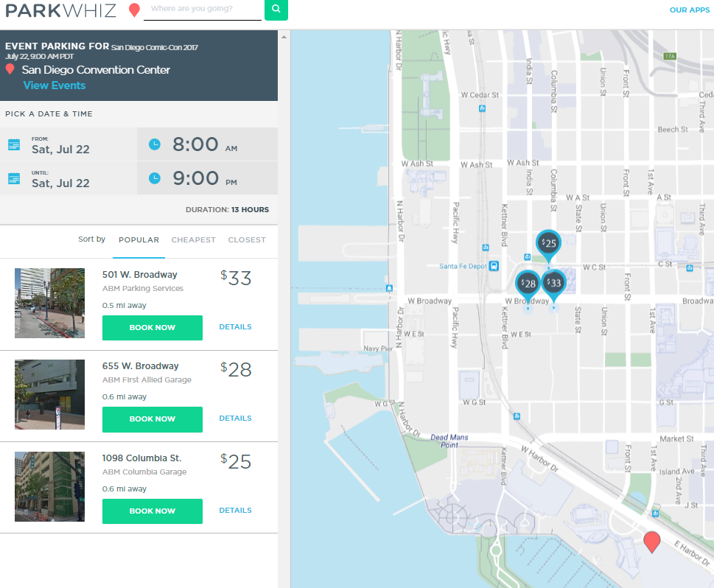Open the 501 W. Broadway photo thumbnail
This screenshot has width=714, height=588.
click(49, 303)
